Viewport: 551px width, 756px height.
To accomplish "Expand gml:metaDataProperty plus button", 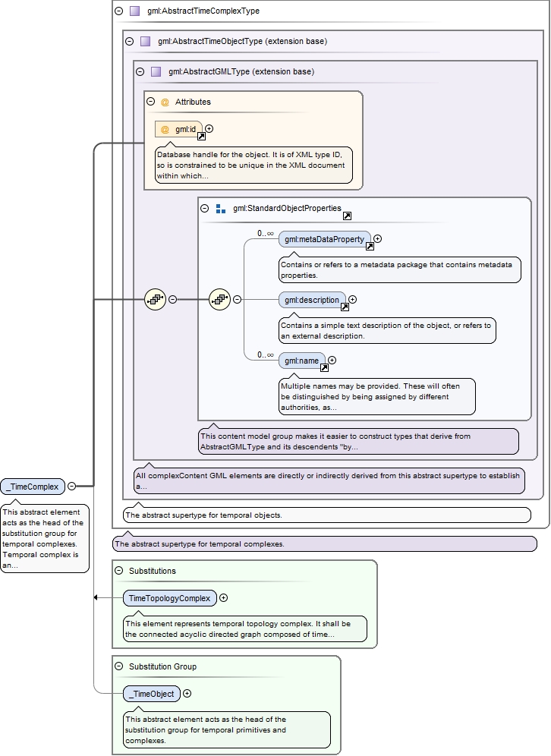I will click(377, 238).
